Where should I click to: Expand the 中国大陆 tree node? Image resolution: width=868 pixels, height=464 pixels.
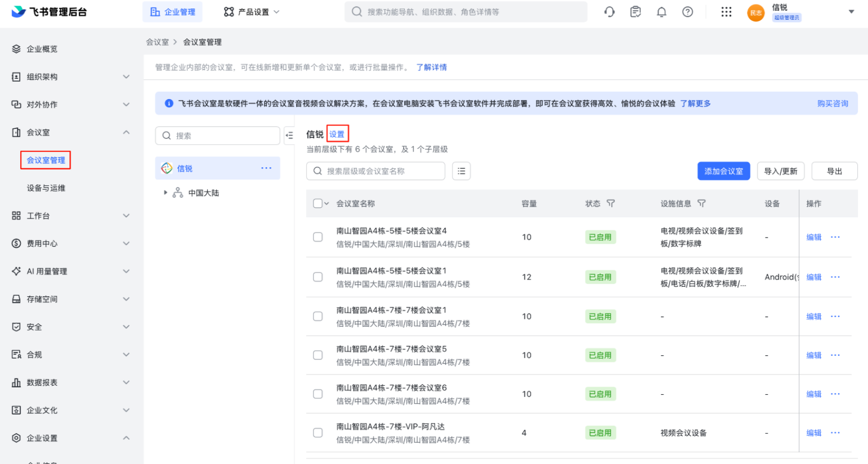point(165,193)
